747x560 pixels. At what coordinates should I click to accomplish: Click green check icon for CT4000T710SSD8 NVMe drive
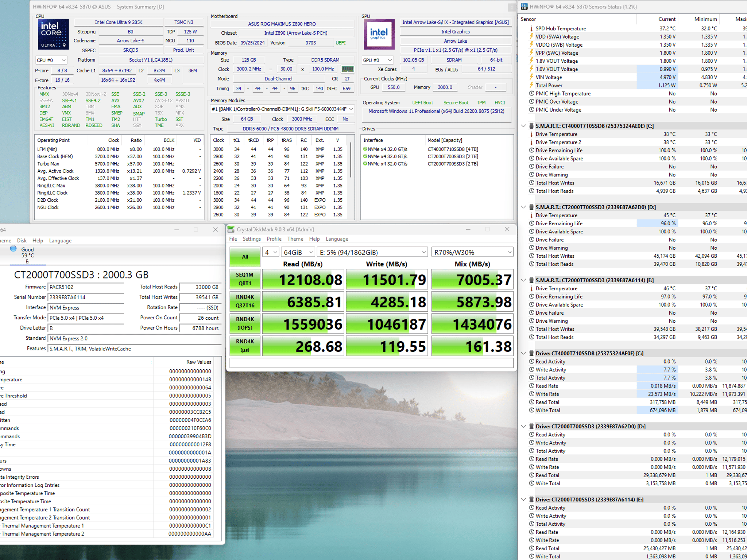tap(365, 149)
